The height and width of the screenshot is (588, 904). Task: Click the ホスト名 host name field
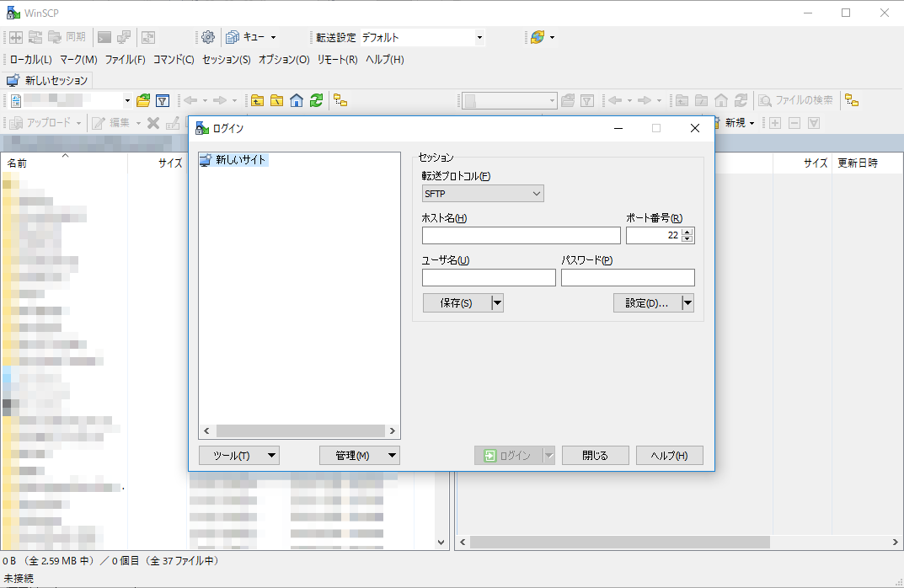tap(522, 235)
